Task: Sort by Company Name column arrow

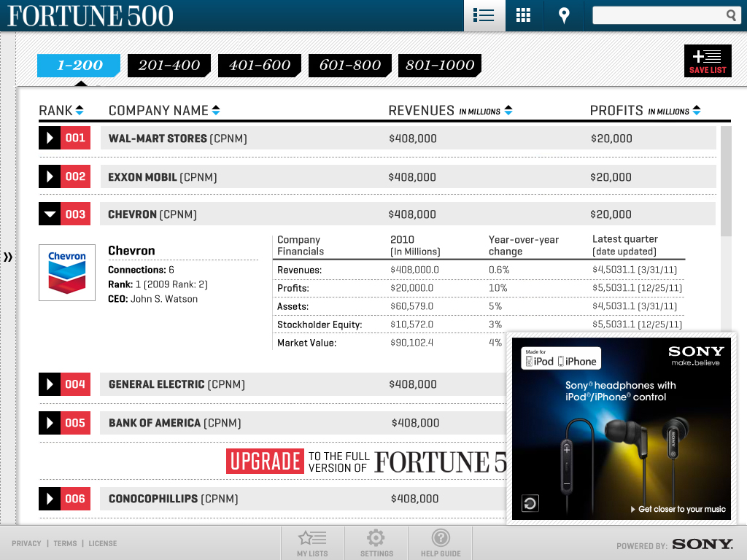Action: (216, 111)
